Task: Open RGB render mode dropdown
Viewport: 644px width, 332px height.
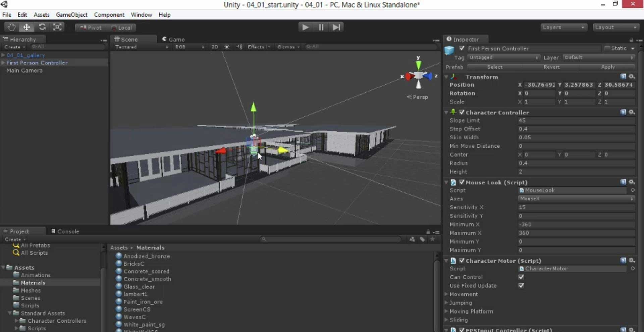Action: point(190,47)
